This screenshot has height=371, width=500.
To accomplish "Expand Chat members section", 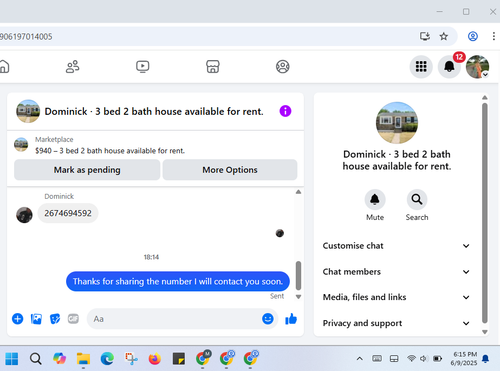I will tap(396, 272).
